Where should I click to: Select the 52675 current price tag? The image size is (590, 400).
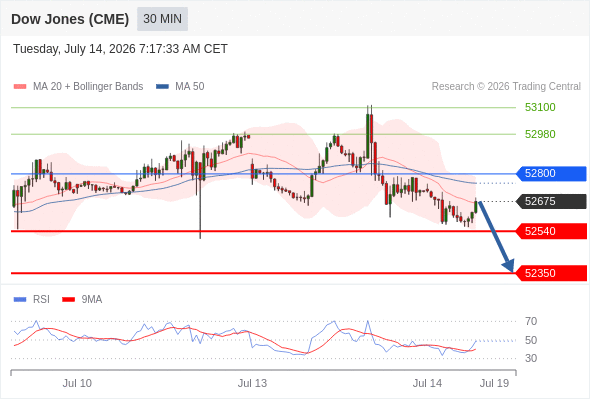click(551, 201)
